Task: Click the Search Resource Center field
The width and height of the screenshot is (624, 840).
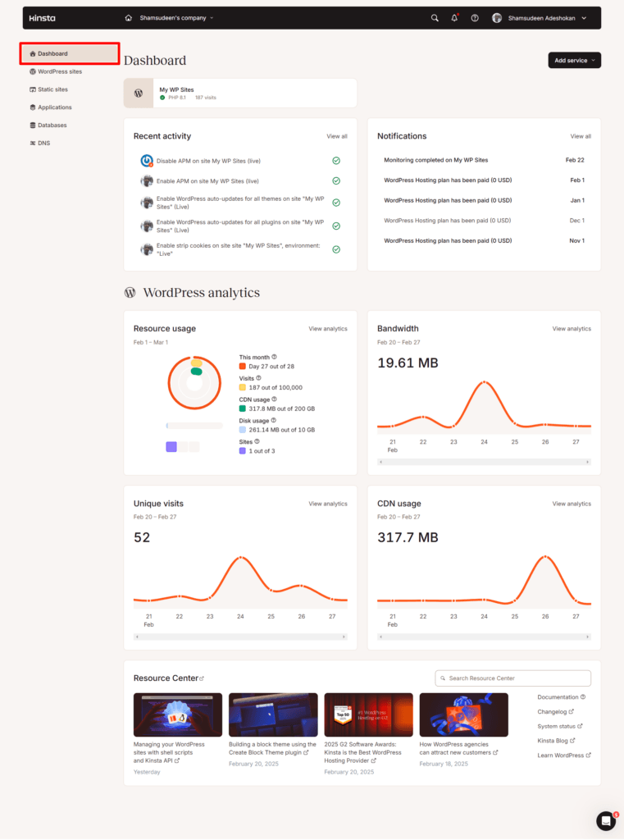Action: pos(513,678)
